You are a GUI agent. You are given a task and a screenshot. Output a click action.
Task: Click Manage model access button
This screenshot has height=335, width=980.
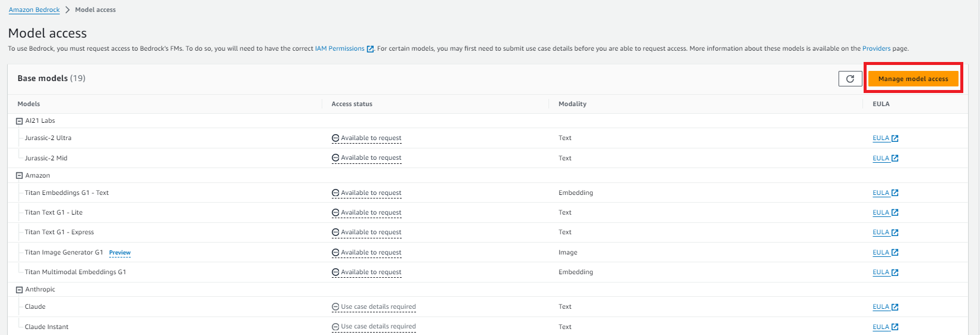point(913,79)
